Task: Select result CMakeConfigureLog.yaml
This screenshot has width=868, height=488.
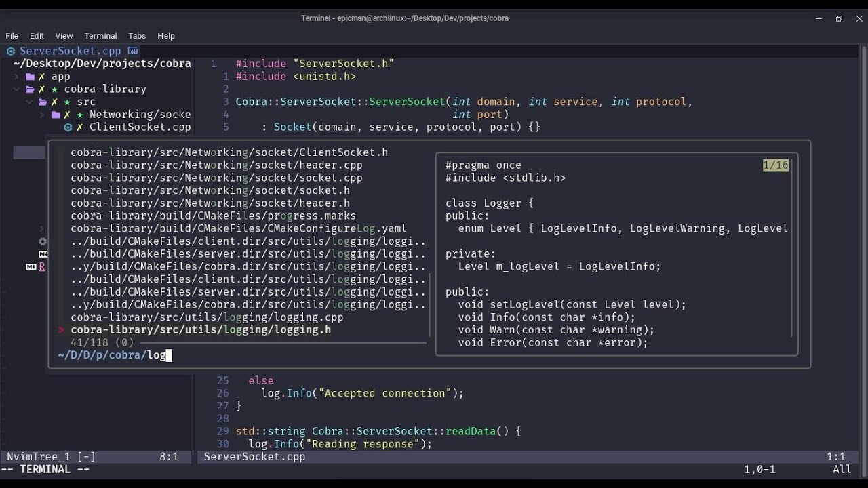Action: click(x=239, y=228)
